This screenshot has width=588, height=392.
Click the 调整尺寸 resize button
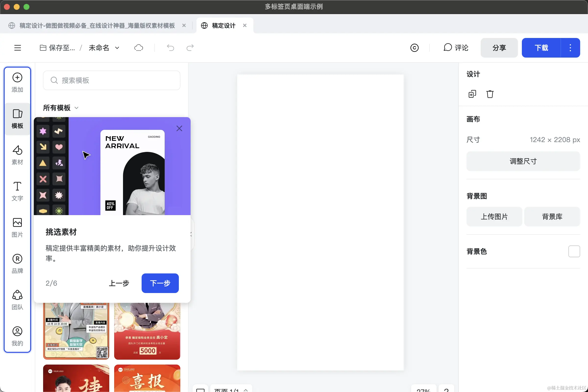tap(523, 161)
